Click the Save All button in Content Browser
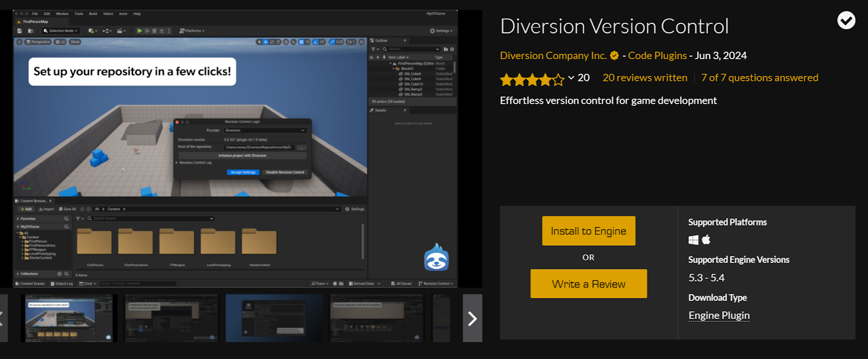This screenshot has height=359, width=868. point(67,209)
